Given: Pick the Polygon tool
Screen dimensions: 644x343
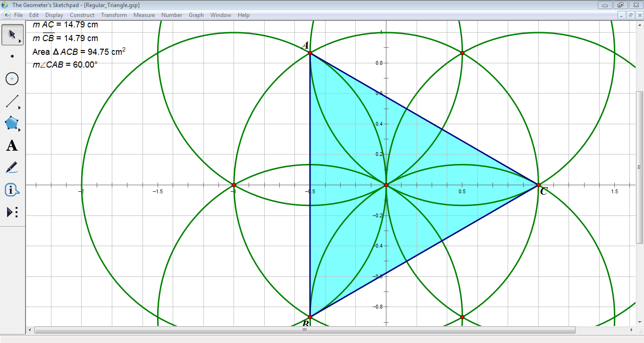Looking at the screenshot, I should 12,123.
